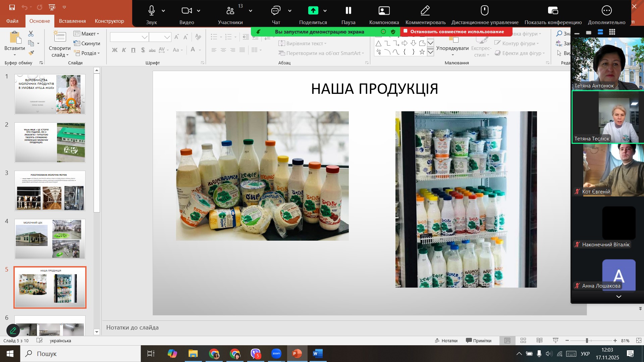Toggle Нотатки pane in status bar
Viewport: 644px width, 362px height.
pyautogui.click(x=446, y=341)
